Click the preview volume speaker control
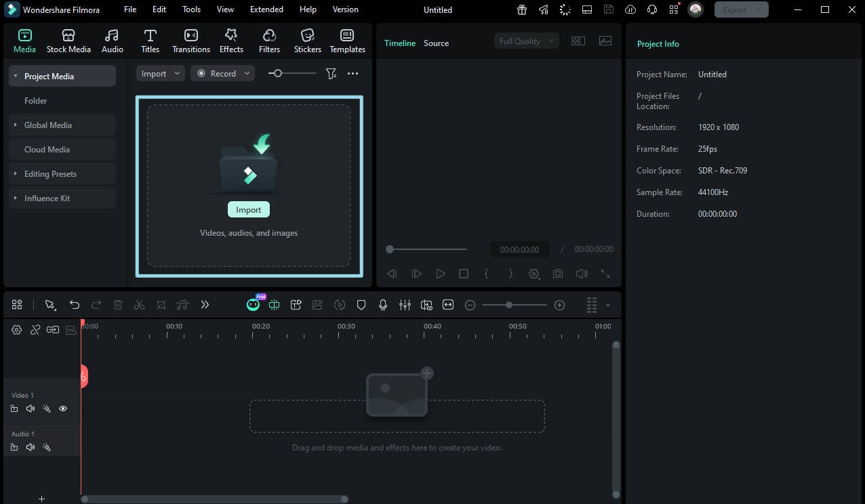Viewport: 865px width, 504px height. point(581,274)
